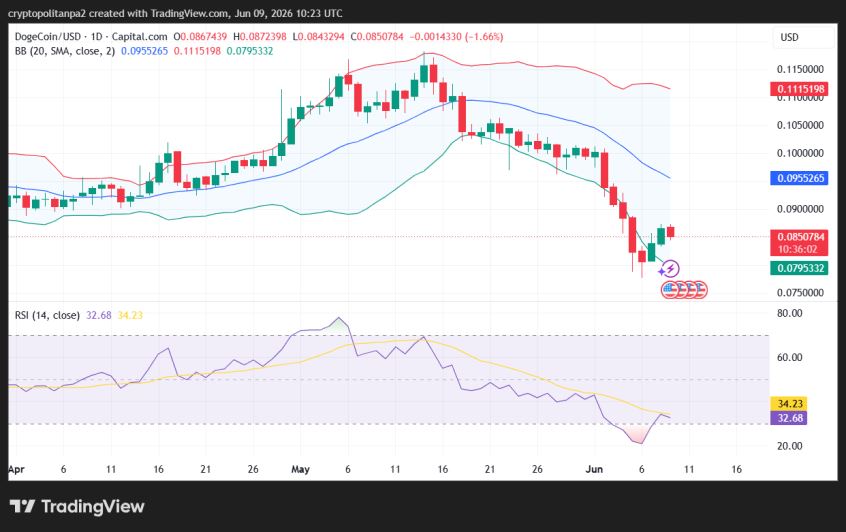Click the high price value H0.0872398
The image size is (846, 532).
(260, 37)
